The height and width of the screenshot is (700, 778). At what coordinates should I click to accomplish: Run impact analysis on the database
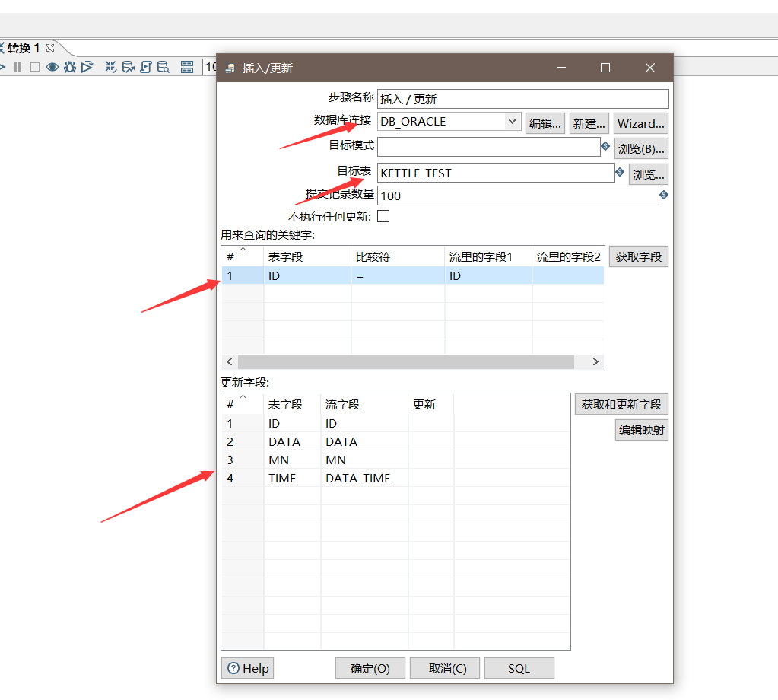click(127, 67)
